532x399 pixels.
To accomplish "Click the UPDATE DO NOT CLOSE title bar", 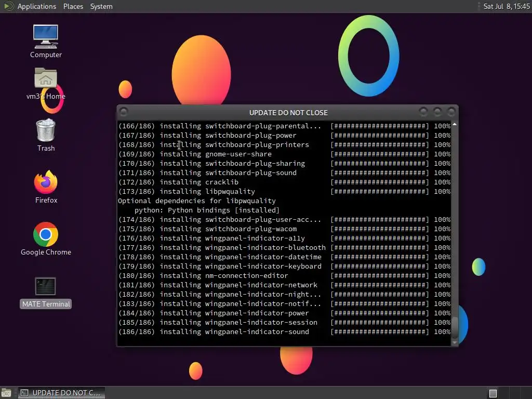I will pyautogui.click(x=288, y=113).
